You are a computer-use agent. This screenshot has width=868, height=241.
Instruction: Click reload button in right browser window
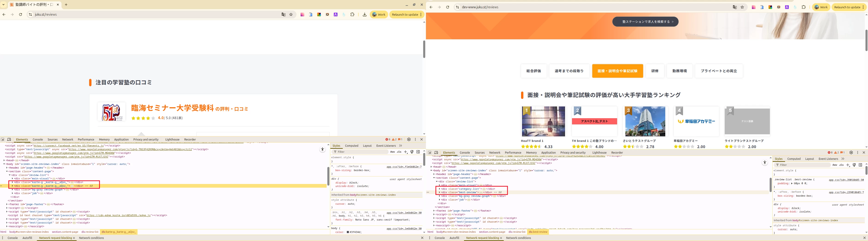tap(448, 7)
